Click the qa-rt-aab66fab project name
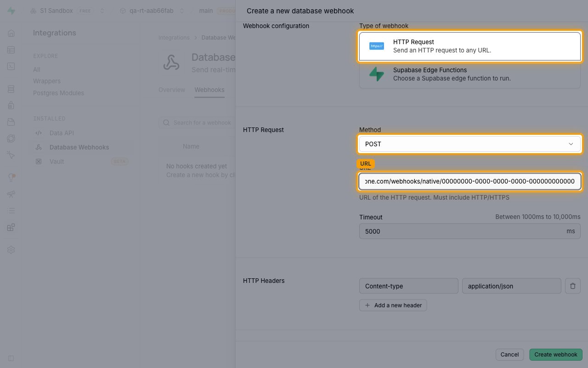This screenshot has height=368, width=588. (152, 11)
